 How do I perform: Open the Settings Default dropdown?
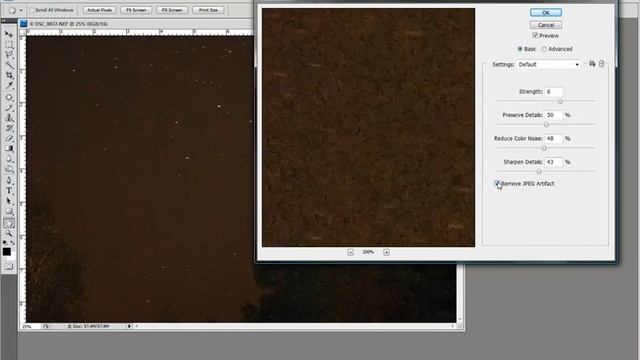coord(549,64)
